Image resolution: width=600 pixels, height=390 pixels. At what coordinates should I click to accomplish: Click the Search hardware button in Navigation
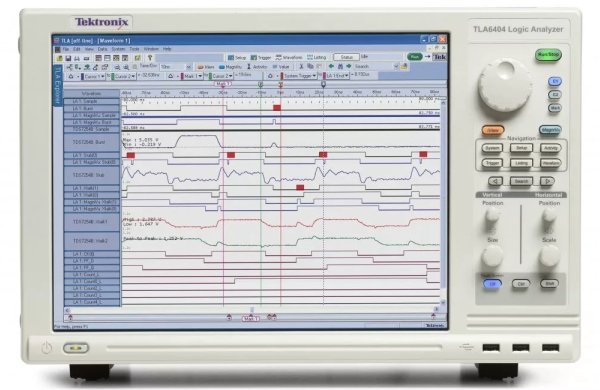point(521,181)
